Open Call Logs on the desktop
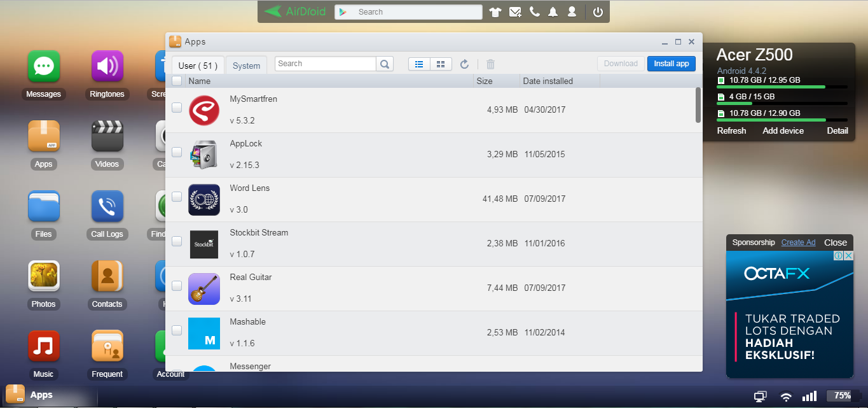The height and width of the screenshot is (408, 868). [107, 207]
